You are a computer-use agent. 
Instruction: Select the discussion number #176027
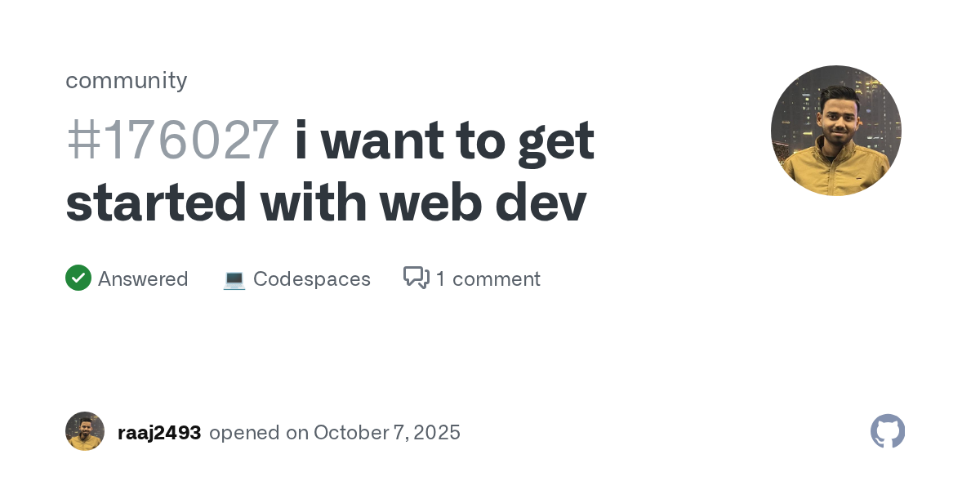172,140
